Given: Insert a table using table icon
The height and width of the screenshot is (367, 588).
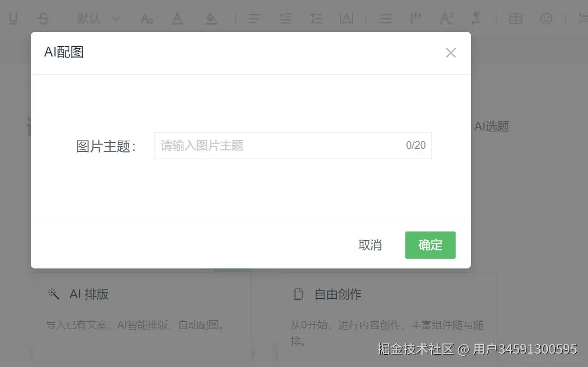Looking at the screenshot, I should (x=516, y=18).
